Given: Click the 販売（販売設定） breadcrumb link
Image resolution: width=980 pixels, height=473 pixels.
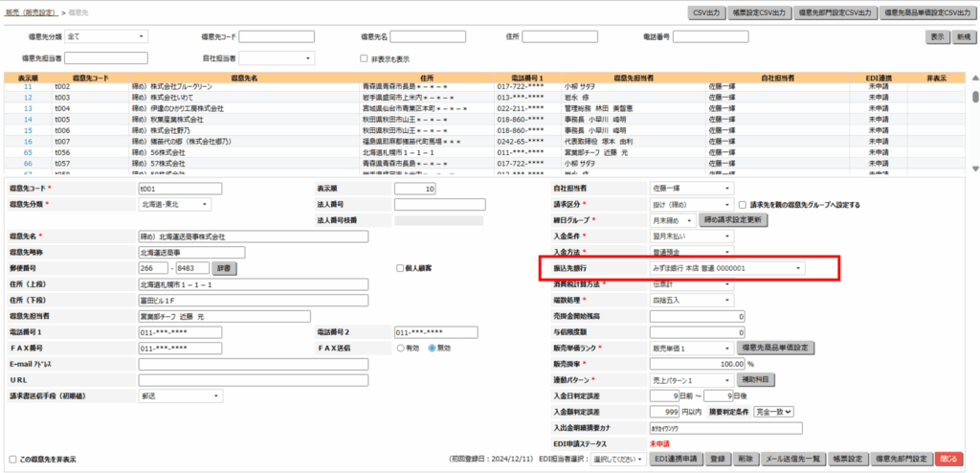Looking at the screenshot, I should pyautogui.click(x=31, y=11).
